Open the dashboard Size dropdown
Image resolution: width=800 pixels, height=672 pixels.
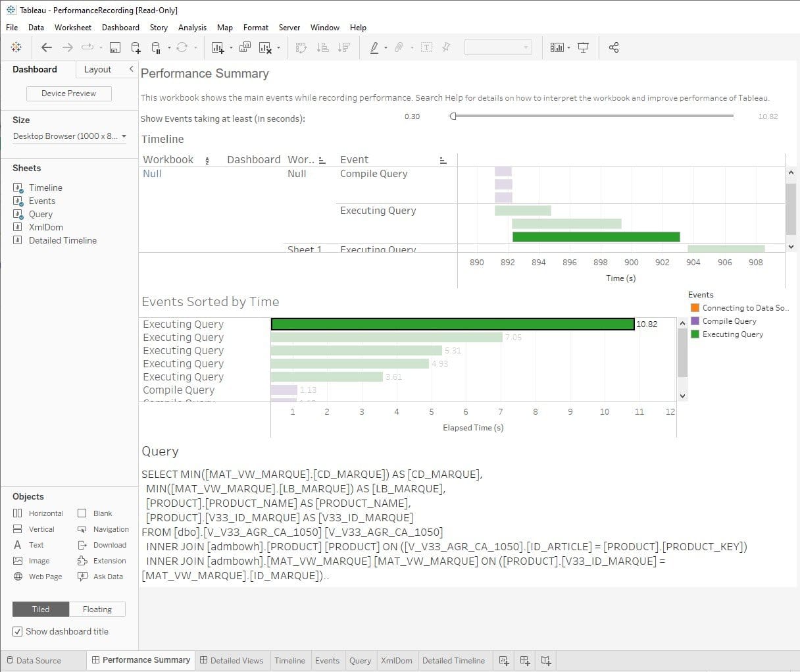pyautogui.click(x=70, y=136)
